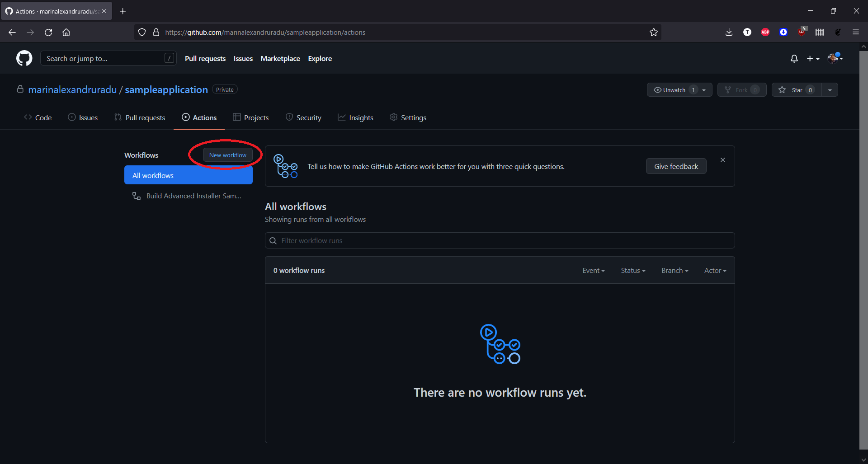Click the padlock site-info icon

(156, 32)
